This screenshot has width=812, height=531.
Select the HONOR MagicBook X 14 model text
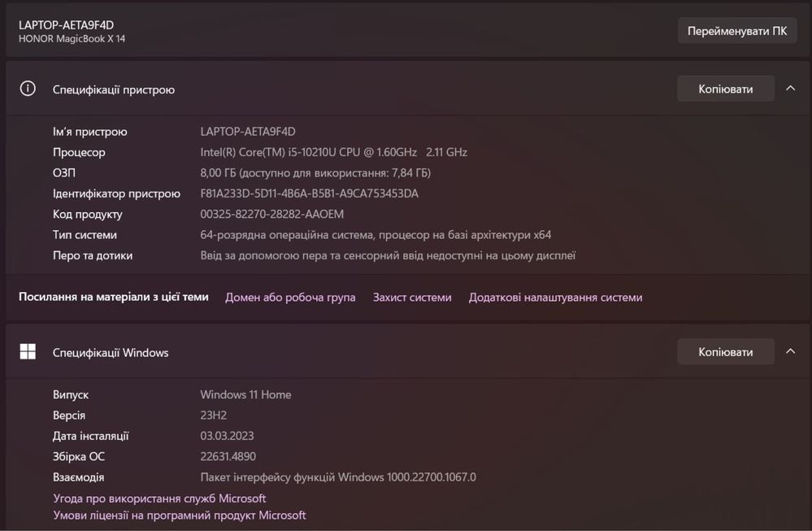point(72,39)
